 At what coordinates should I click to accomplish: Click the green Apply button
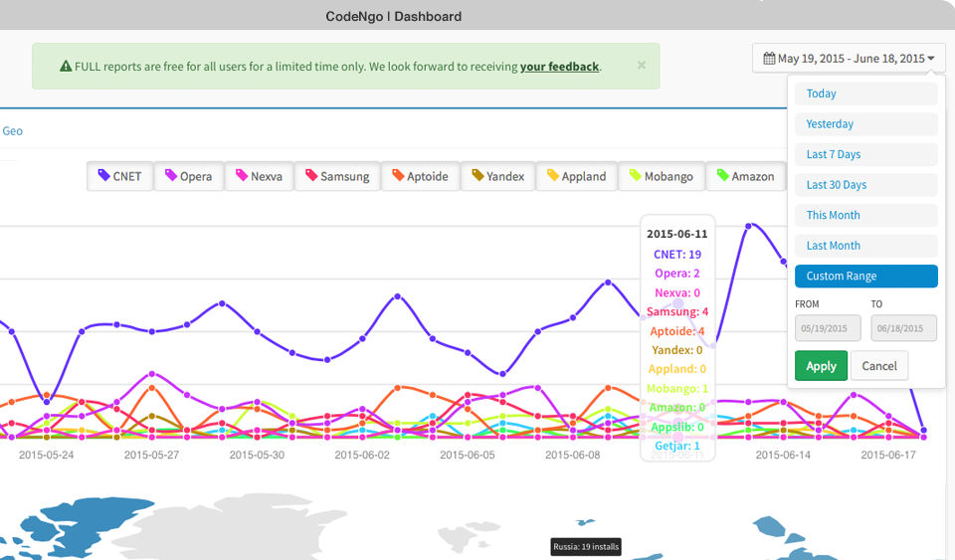point(821,366)
